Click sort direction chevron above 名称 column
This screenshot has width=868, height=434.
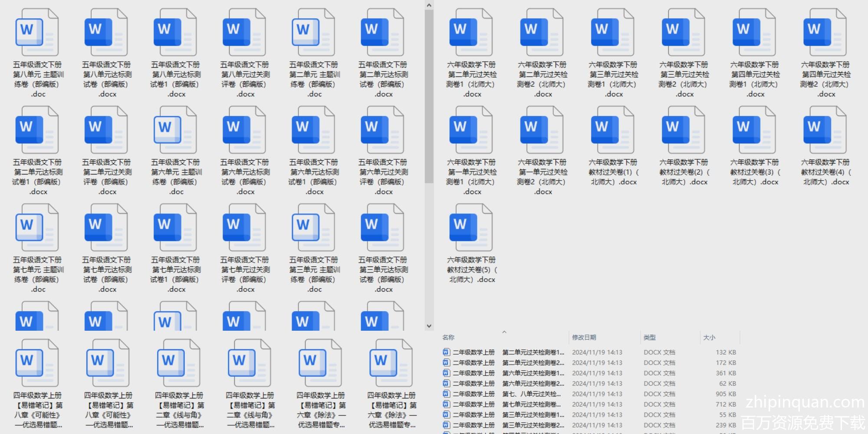click(x=504, y=332)
